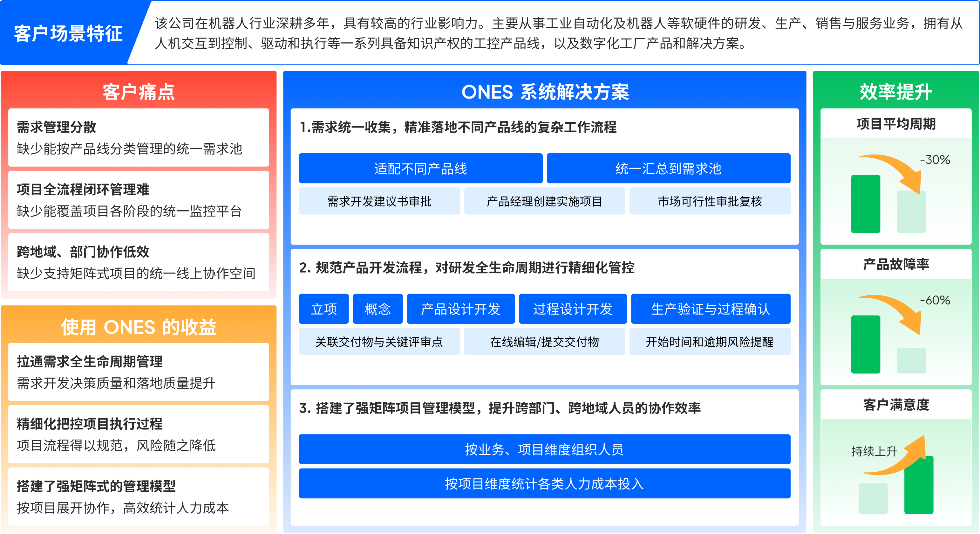The width and height of the screenshot is (980, 534).
Task: Click the 效率提升 section title
Action: (x=896, y=92)
